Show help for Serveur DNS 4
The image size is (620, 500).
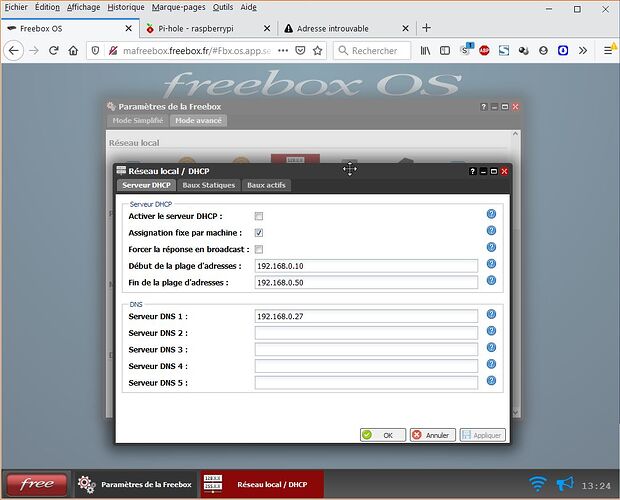tap(491, 364)
